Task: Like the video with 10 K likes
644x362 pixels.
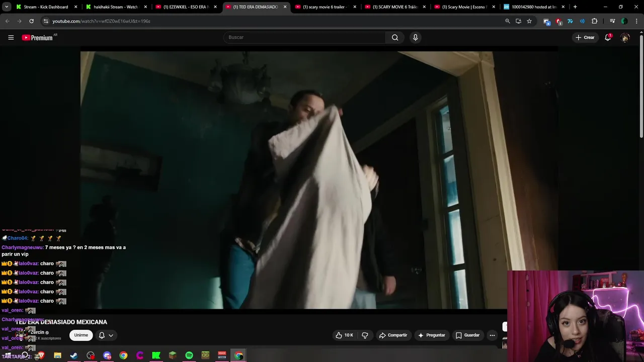Action: click(344, 335)
